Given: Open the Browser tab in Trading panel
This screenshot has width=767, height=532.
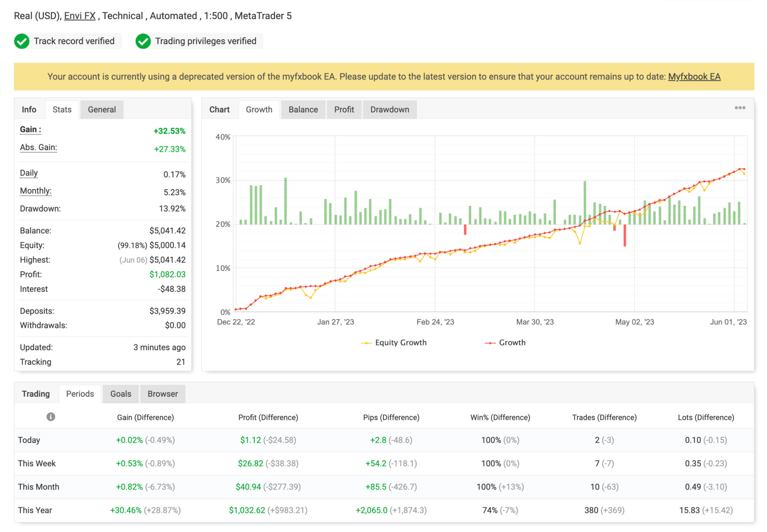Looking at the screenshot, I should point(162,394).
